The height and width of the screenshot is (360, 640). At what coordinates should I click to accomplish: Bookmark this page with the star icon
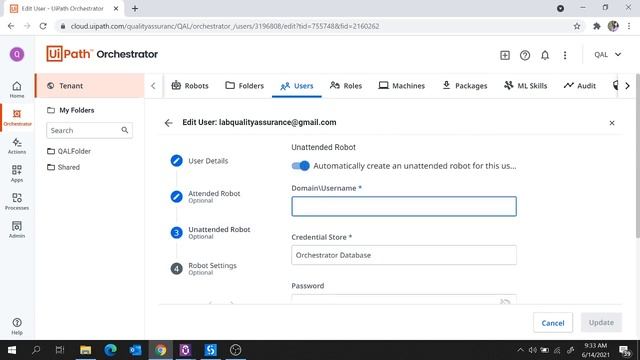[577, 26]
